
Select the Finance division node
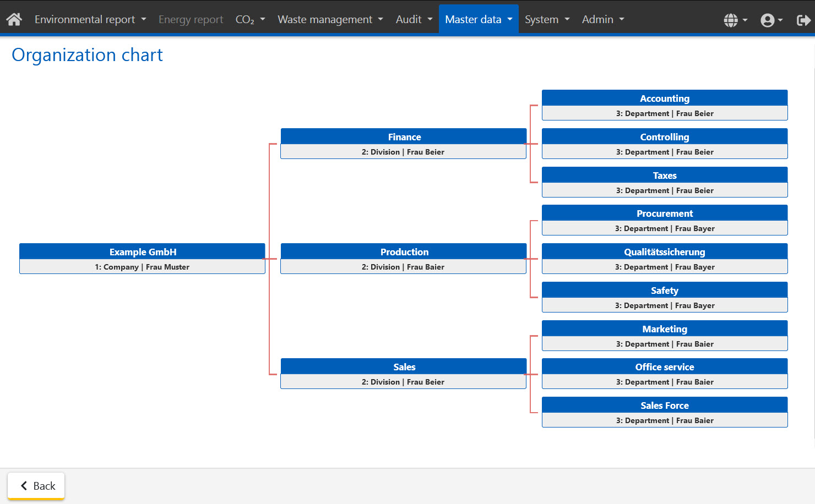click(403, 143)
